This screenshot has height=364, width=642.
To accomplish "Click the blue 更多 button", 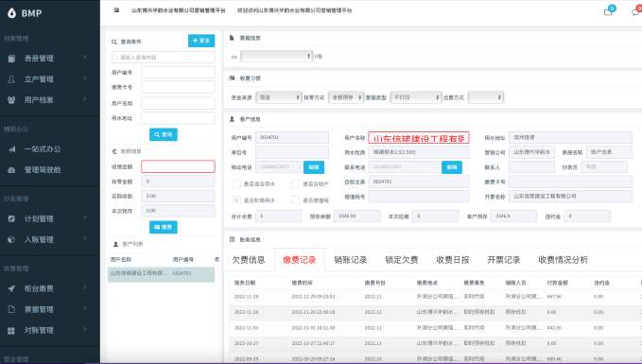I will click(x=201, y=41).
